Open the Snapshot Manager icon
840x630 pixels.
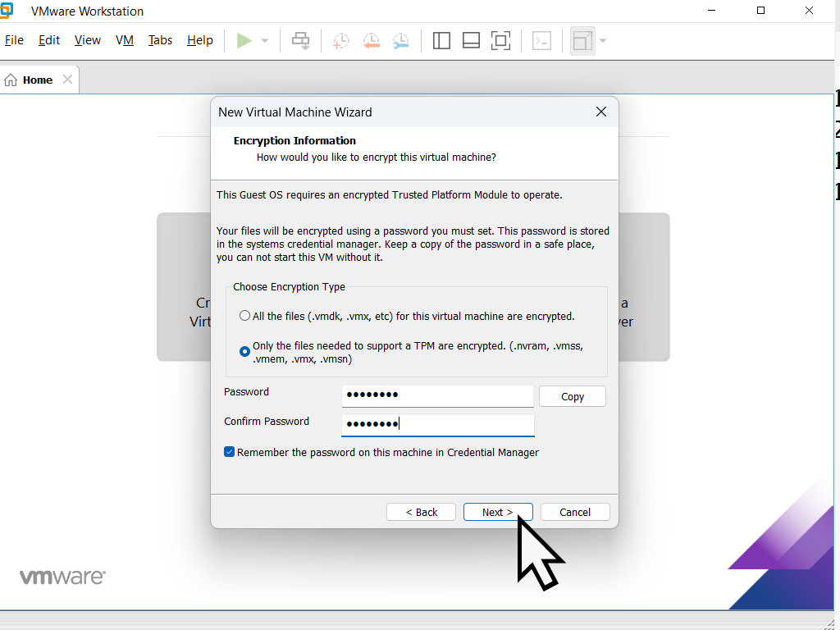coord(401,40)
